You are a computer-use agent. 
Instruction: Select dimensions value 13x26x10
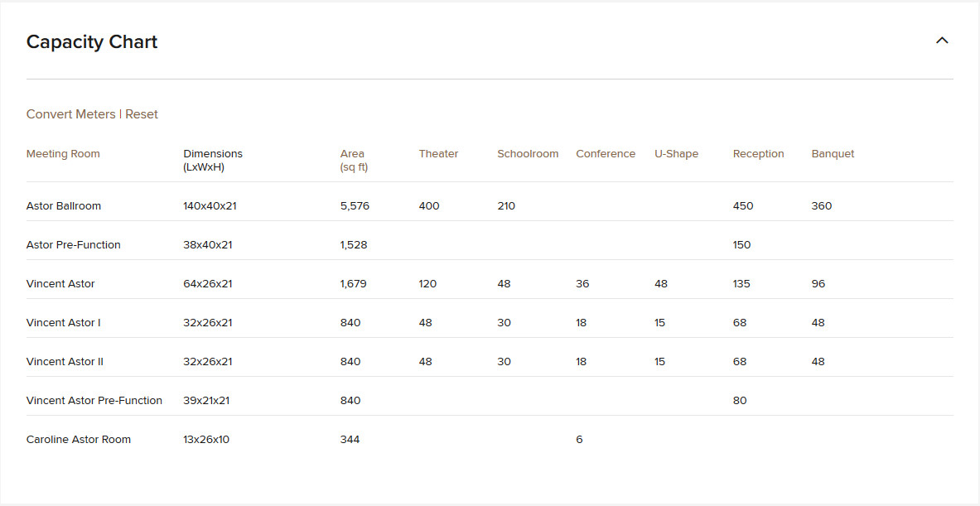(206, 440)
